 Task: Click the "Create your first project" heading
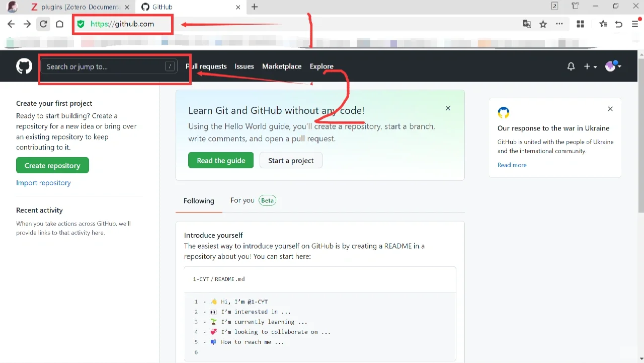pyautogui.click(x=54, y=103)
